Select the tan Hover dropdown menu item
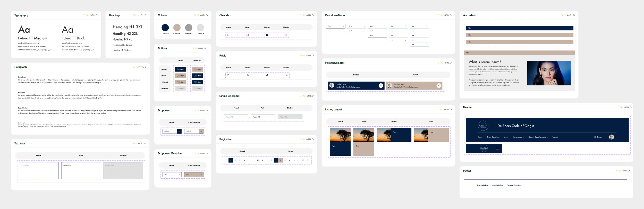This screenshot has width=644, height=209. tap(194, 175)
